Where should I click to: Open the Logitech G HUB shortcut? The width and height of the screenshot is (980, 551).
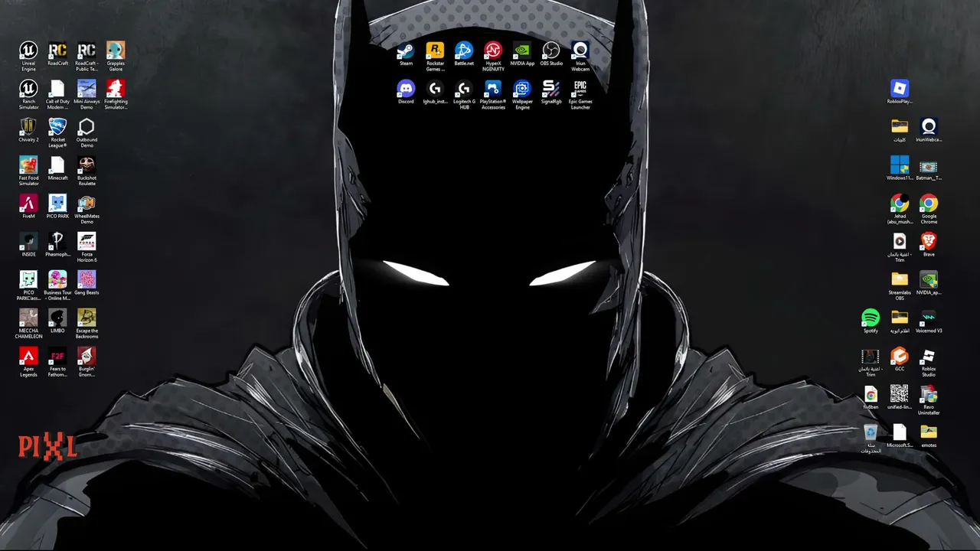464,94
